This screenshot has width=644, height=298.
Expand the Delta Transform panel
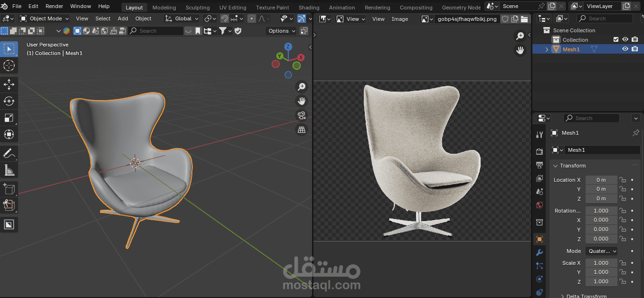pos(563,296)
